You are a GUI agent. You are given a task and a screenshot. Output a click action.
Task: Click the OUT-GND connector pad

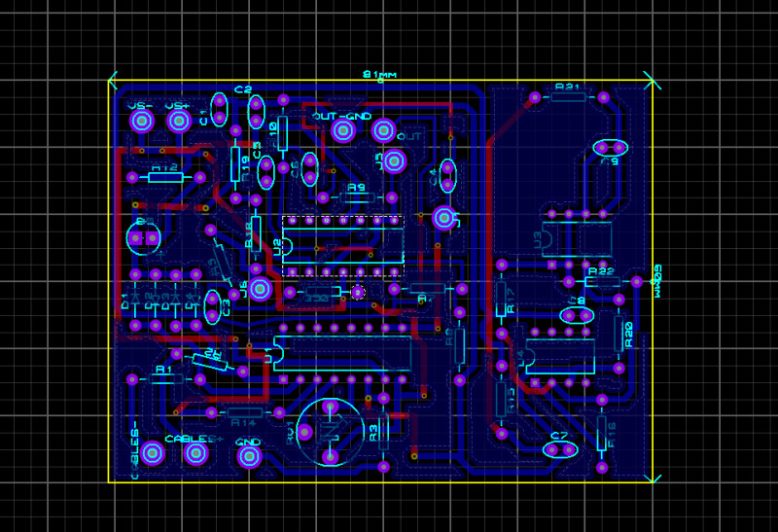coord(342,130)
